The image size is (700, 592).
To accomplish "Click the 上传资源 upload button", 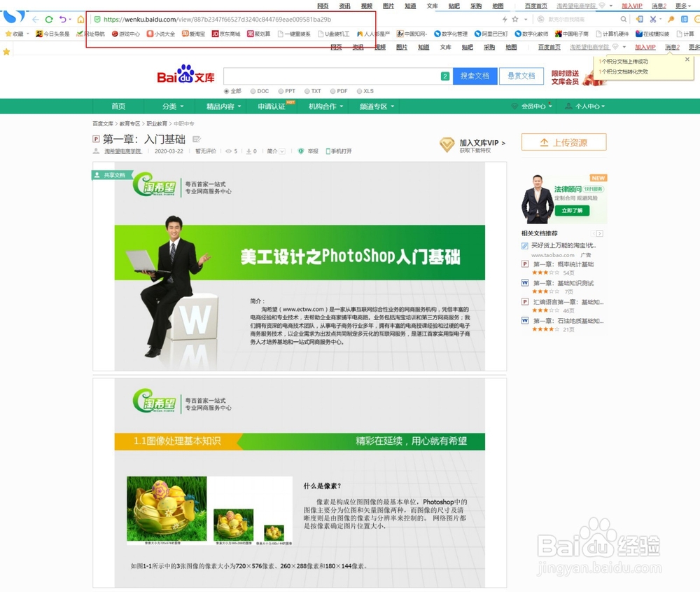I will pyautogui.click(x=563, y=142).
